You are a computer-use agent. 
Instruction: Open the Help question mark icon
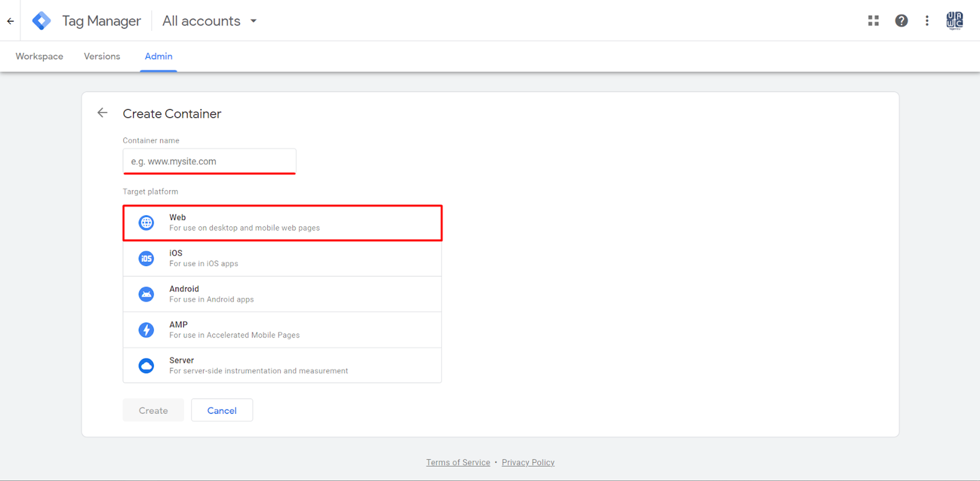901,21
